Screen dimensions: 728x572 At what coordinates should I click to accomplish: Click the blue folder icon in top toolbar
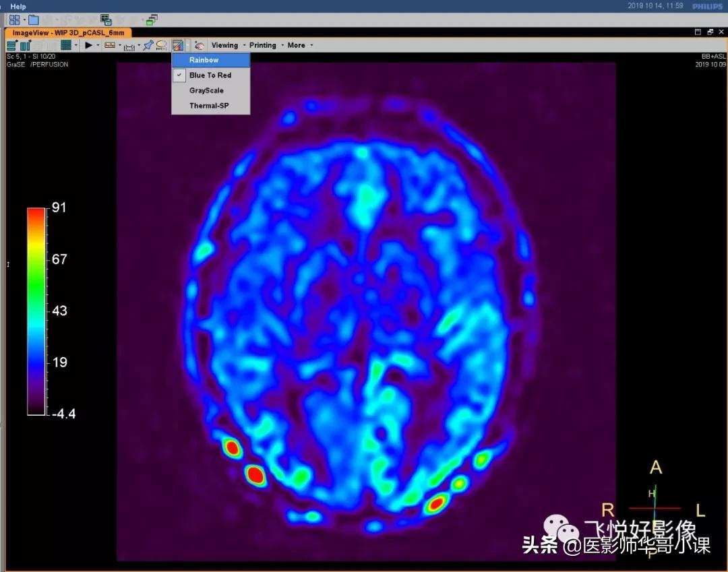pyautogui.click(x=34, y=20)
